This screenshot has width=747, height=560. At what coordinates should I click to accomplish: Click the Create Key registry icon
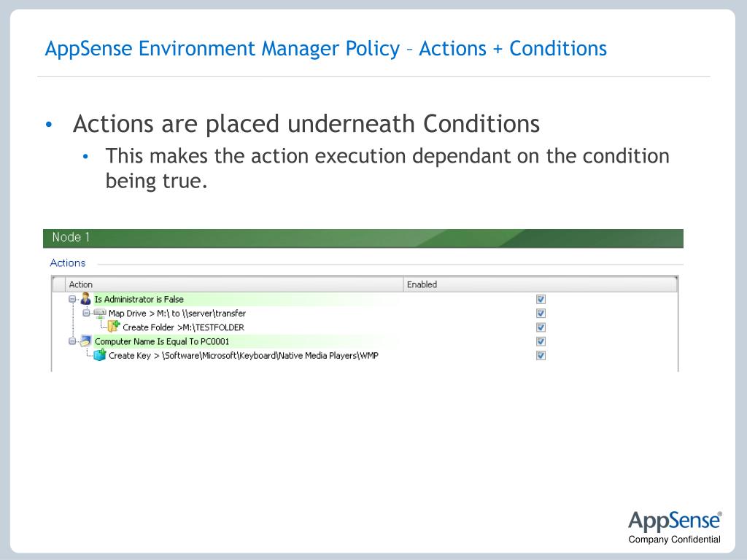tap(99, 355)
